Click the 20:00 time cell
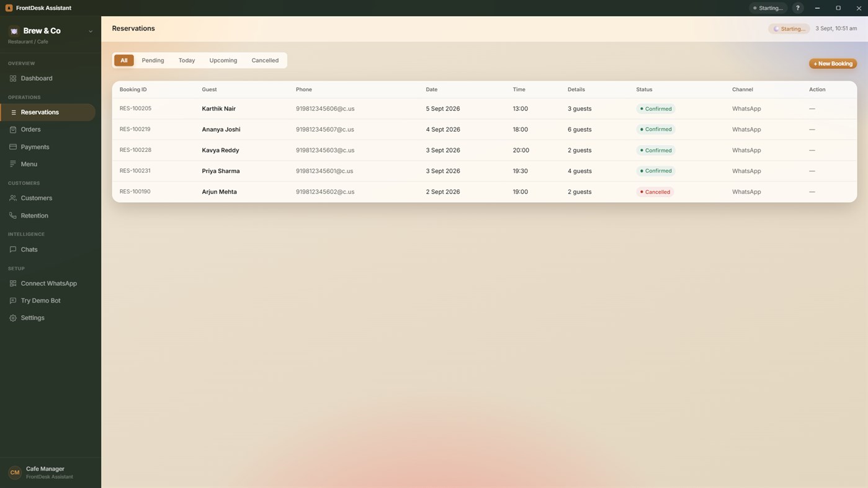This screenshot has height=488, width=868. point(521,150)
